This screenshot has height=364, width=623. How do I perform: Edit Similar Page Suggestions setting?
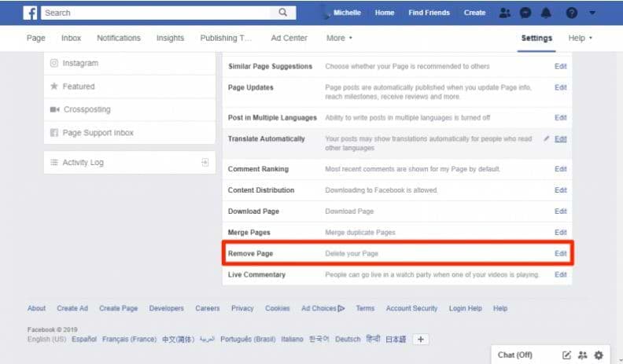tap(560, 66)
